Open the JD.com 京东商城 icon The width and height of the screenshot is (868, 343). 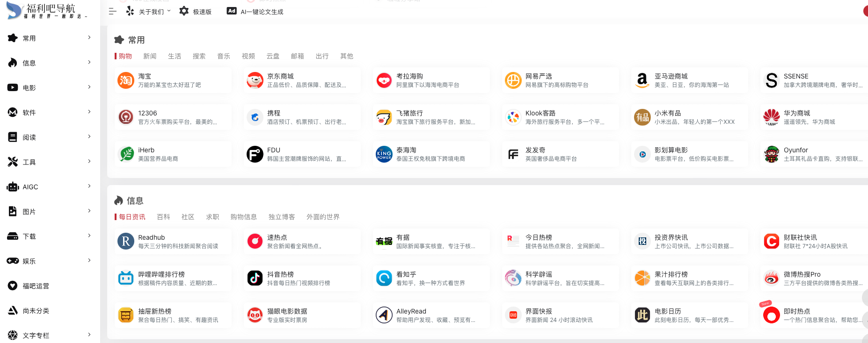tap(255, 80)
